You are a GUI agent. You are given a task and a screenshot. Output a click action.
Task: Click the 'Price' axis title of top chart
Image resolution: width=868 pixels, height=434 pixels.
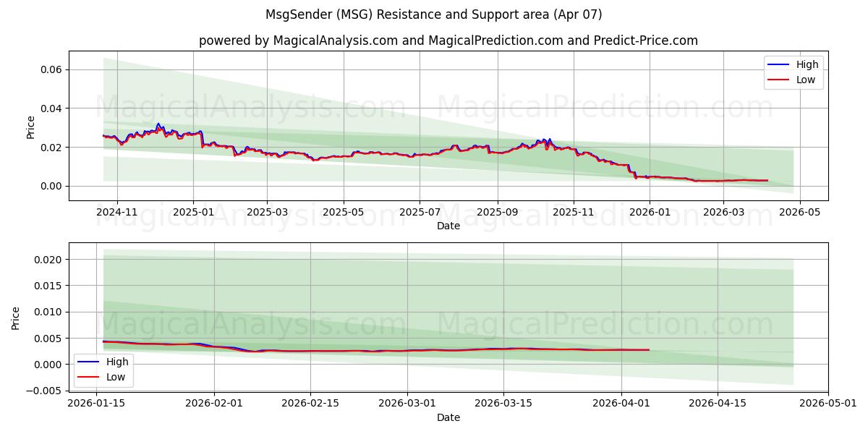[x=30, y=127]
